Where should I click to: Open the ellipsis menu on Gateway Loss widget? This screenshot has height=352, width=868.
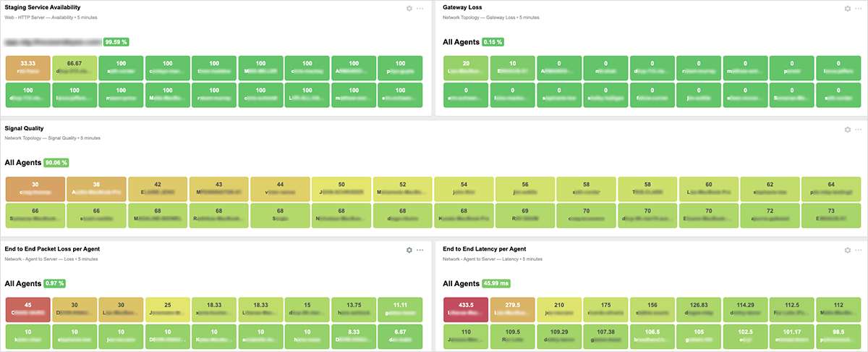[859, 9]
